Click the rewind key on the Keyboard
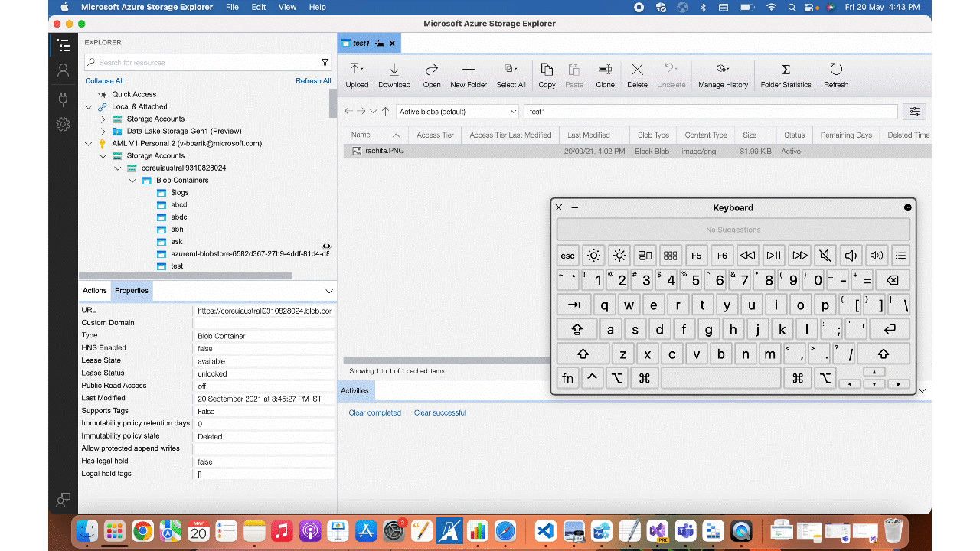980x551 pixels. point(748,256)
